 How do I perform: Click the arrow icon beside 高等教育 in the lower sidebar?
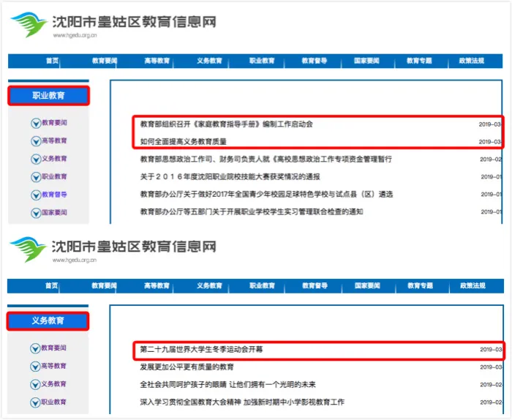click(x=35, y=366)
